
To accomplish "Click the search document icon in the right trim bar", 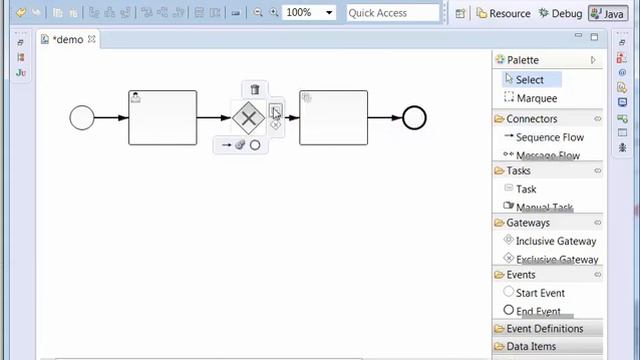I will [622, 87].
